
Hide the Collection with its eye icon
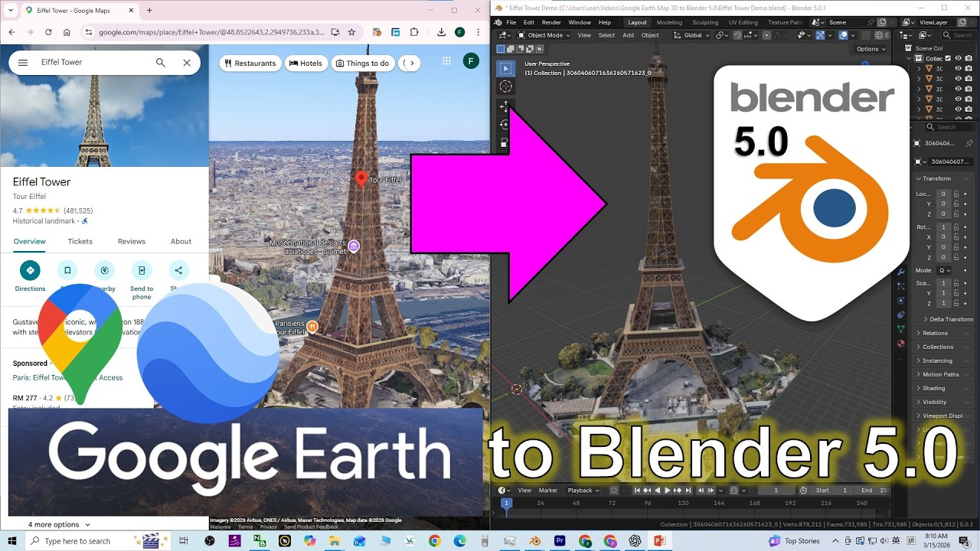(959, 58)
